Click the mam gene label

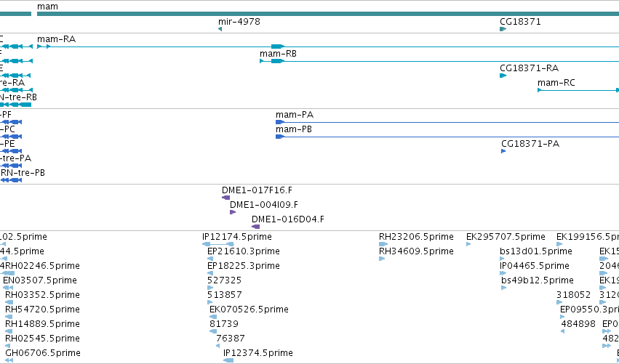(47, 7)
